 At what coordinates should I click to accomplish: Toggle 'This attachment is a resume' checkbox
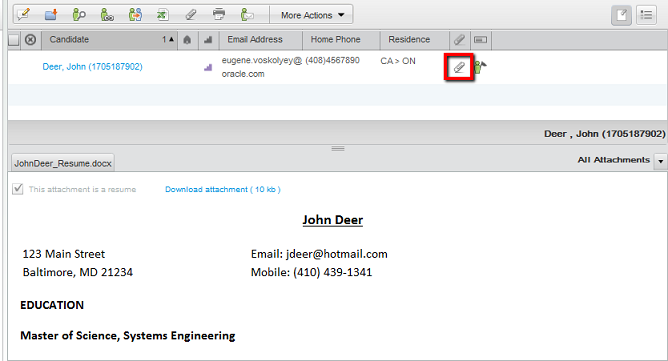click(x=17, y=189)
